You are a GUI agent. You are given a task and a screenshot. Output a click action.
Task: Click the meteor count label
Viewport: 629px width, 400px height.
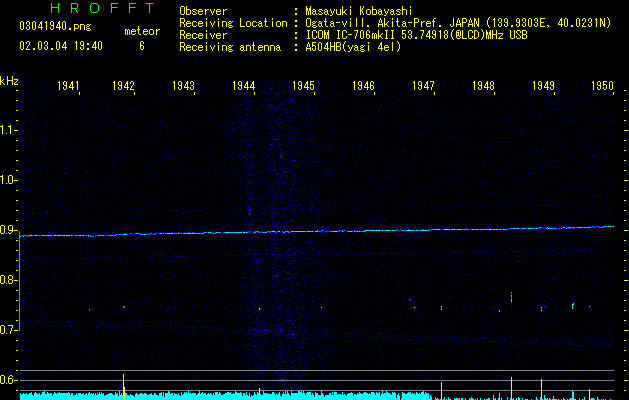pos(142,31)
